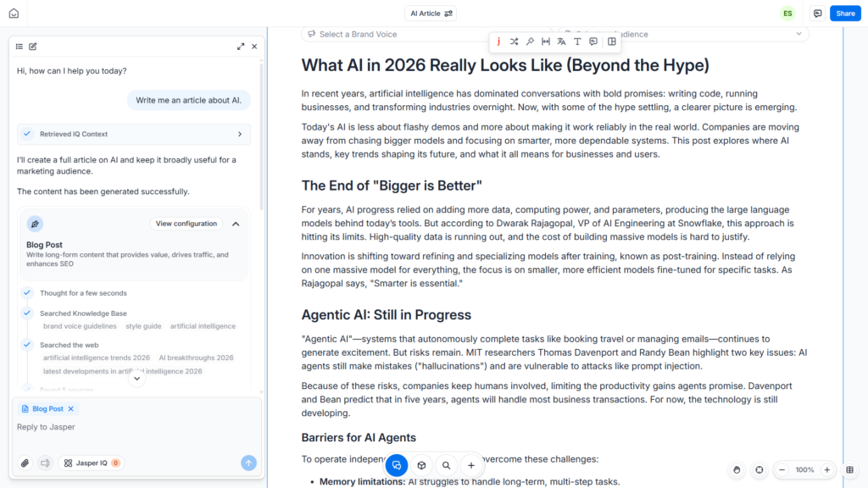Zoom in with the plus button
The width and height of the screenshot is (868, 488).
(x=827, y=469)
